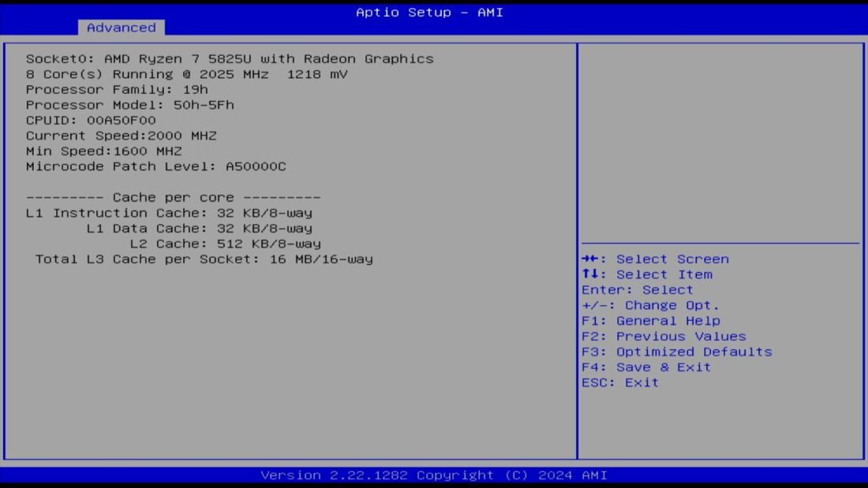The height and width of the screenshot is (488, 868).
Task: Click the F3: Optimized Defaults hint
Action: point(677,352)
